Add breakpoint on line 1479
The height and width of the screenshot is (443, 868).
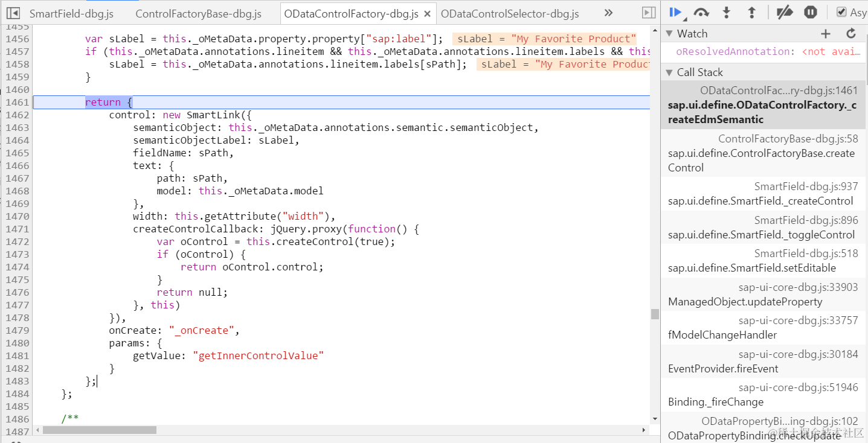click(17, 331)
